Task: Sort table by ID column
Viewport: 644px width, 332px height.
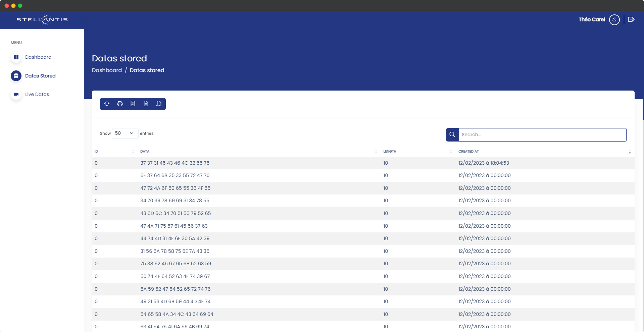Action: click(x=96, y=152)
